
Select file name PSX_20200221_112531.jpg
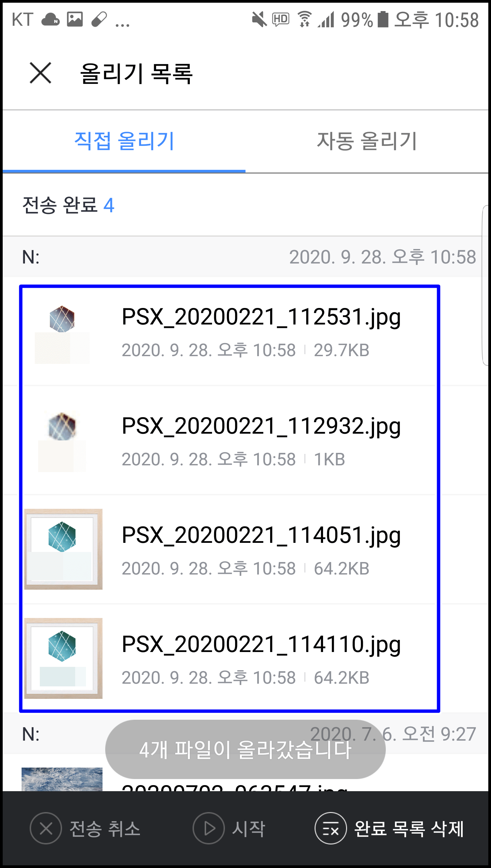tap(261, 317)
